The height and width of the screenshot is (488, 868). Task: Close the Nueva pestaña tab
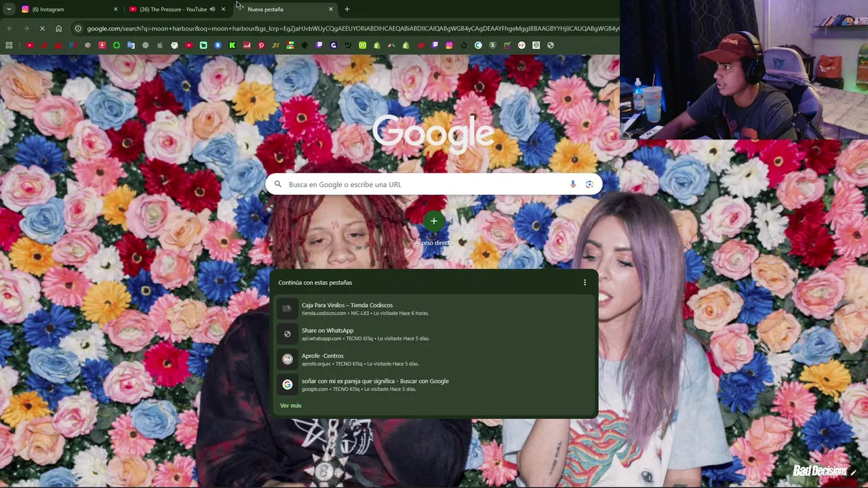pos(331,9)
